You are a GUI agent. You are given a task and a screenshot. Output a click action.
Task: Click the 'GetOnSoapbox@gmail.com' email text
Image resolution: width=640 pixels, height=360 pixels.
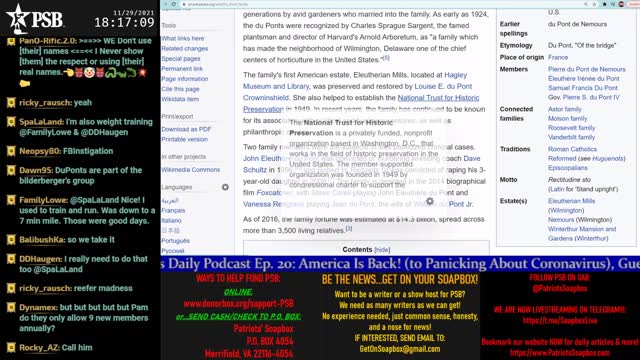[x=400, y=349]
